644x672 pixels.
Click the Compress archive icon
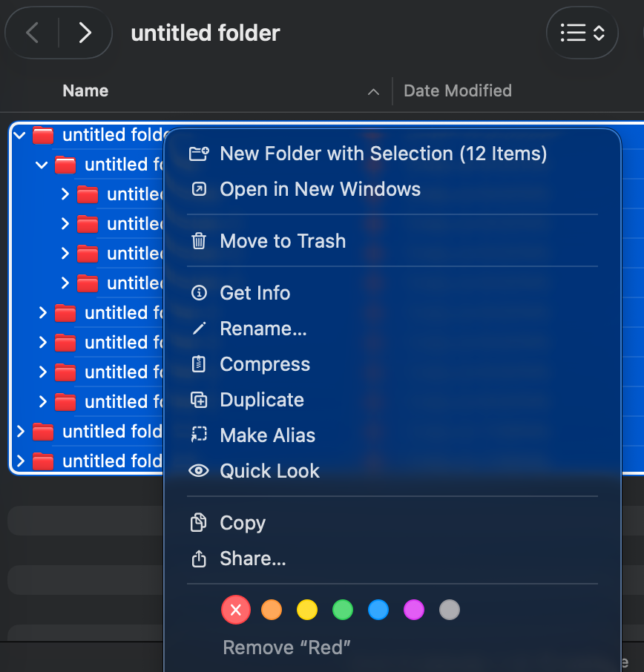point(199,364)
